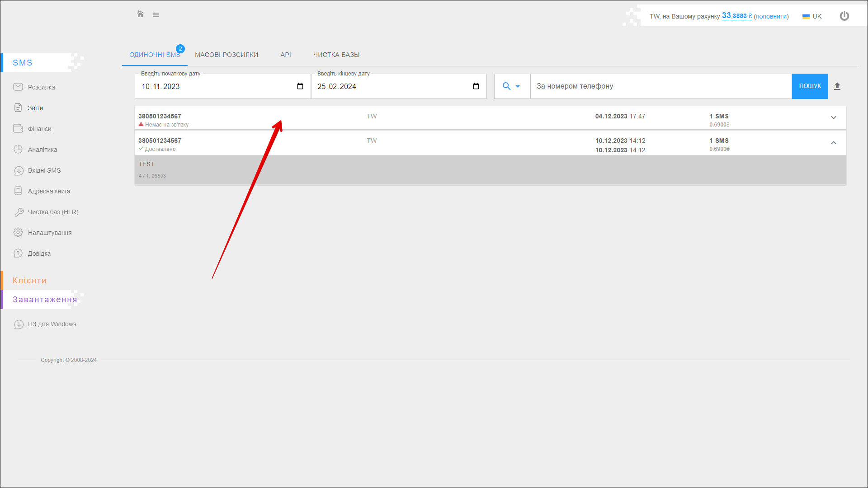Click the power logout icon

pos(844,16)
